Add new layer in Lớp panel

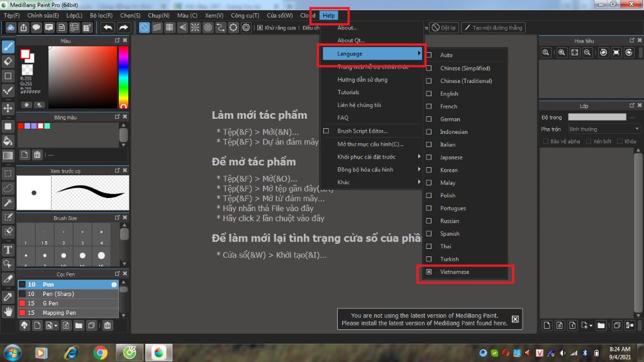[547, 326]
